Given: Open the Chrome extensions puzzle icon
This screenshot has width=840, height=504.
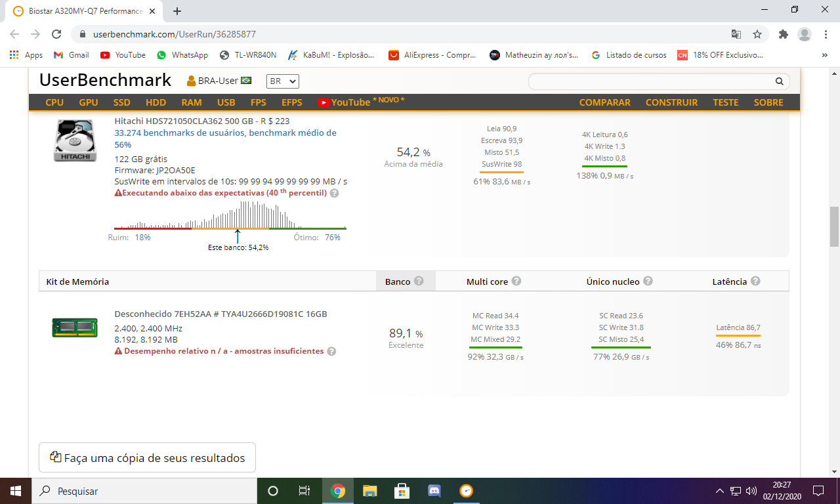Looking at the screenshot, I should 783,34.
